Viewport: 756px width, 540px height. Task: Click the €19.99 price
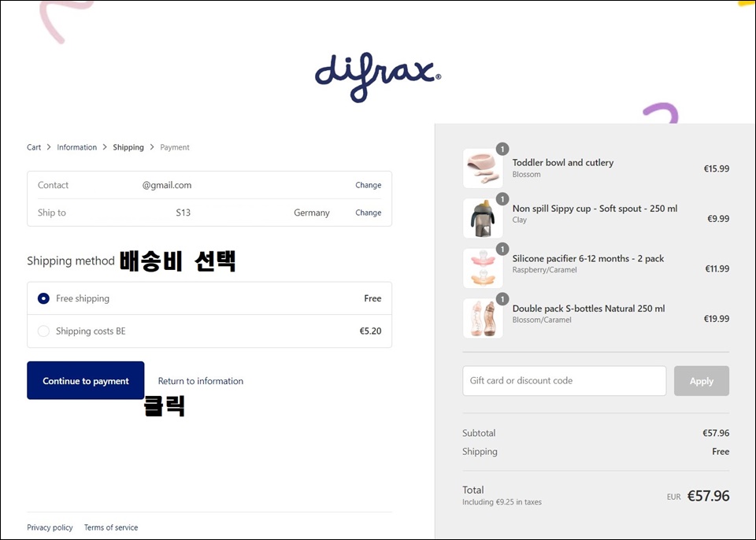pos(716,319)
